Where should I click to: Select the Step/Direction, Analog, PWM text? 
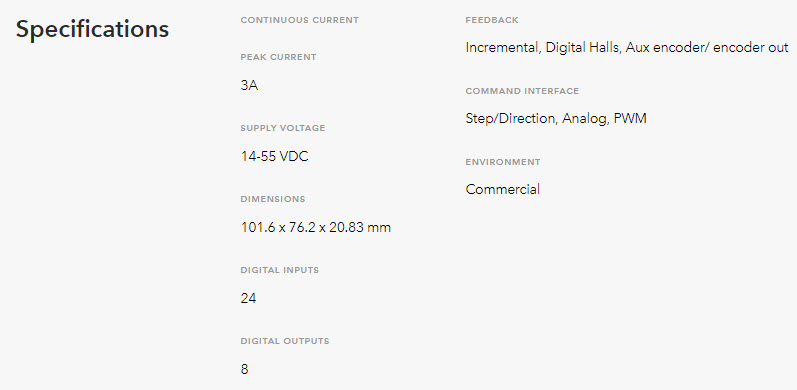click(556, 119)
